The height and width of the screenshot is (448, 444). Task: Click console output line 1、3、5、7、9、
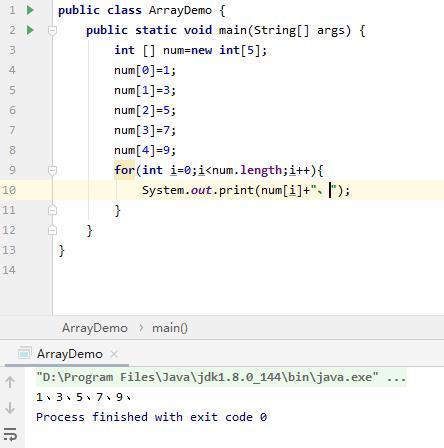84,397
